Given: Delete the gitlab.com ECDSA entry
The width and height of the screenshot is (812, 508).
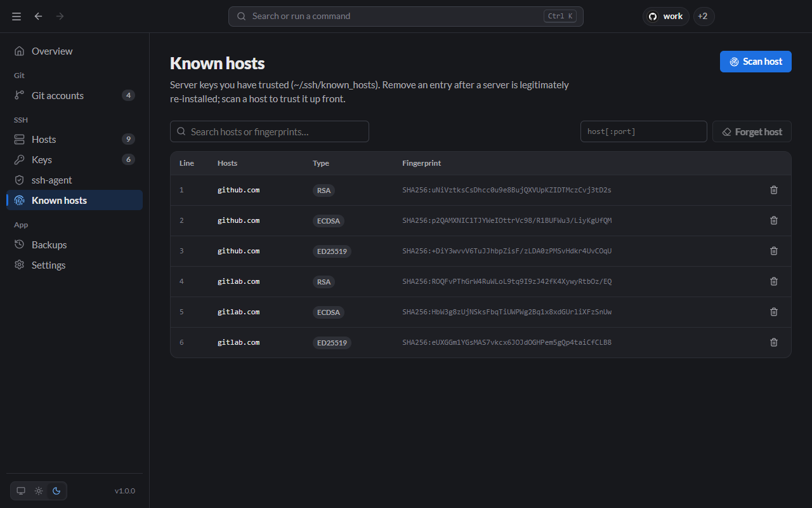Looking at the screenshot, I should (774, 312).
